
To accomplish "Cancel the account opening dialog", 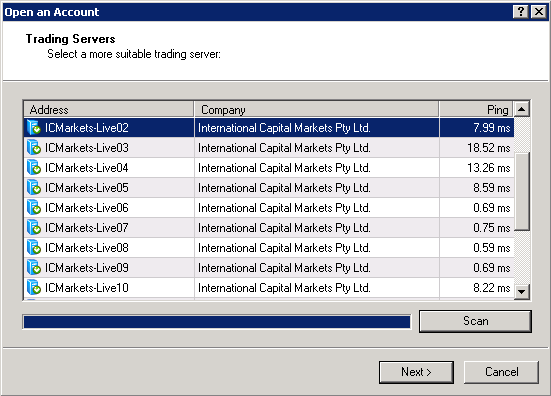I will pos(501,372).
